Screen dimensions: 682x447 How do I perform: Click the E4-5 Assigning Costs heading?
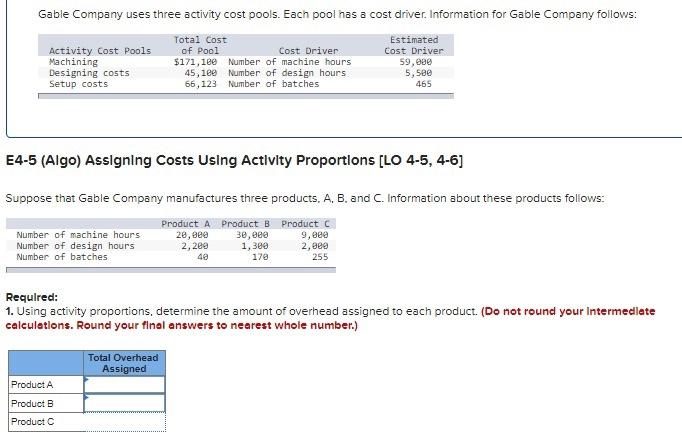click(234, 160)
